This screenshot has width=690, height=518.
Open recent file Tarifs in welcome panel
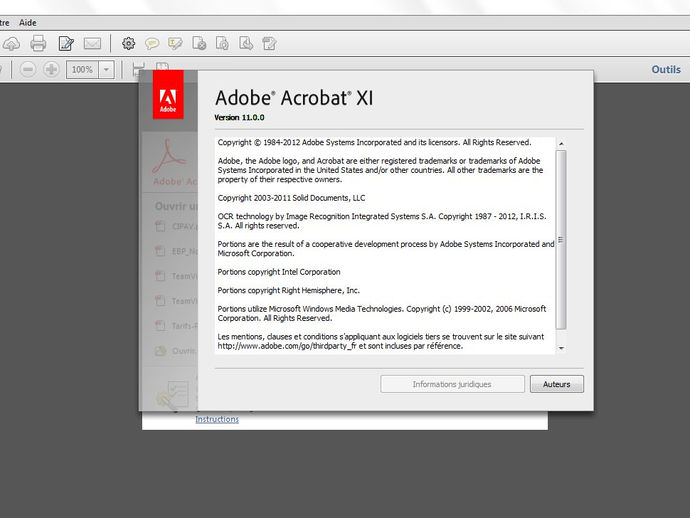[x=176, y=326]
